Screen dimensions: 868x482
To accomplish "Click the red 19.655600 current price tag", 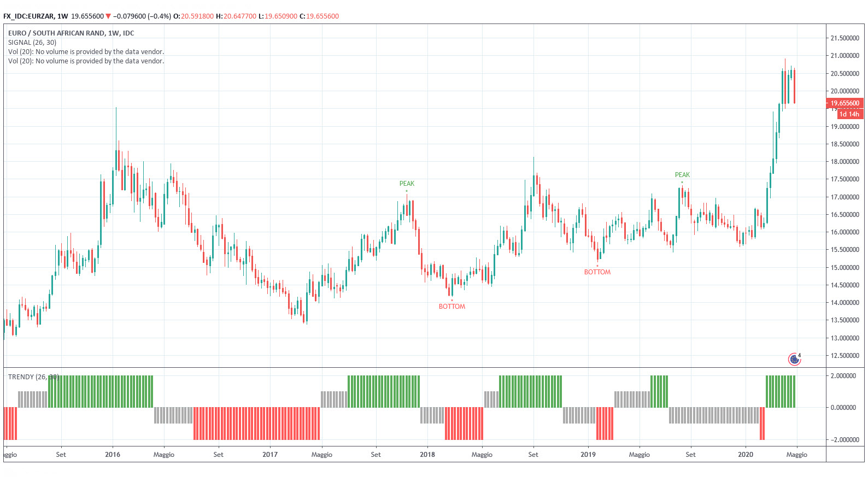I will coord(844,103).
